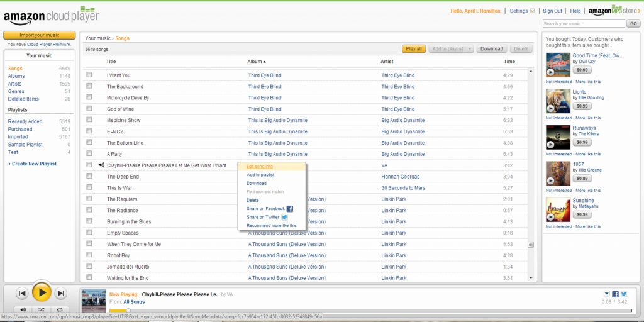Click the speaker icon beside the Clayhill song
The image size is (644, 322).
(101, 165)
